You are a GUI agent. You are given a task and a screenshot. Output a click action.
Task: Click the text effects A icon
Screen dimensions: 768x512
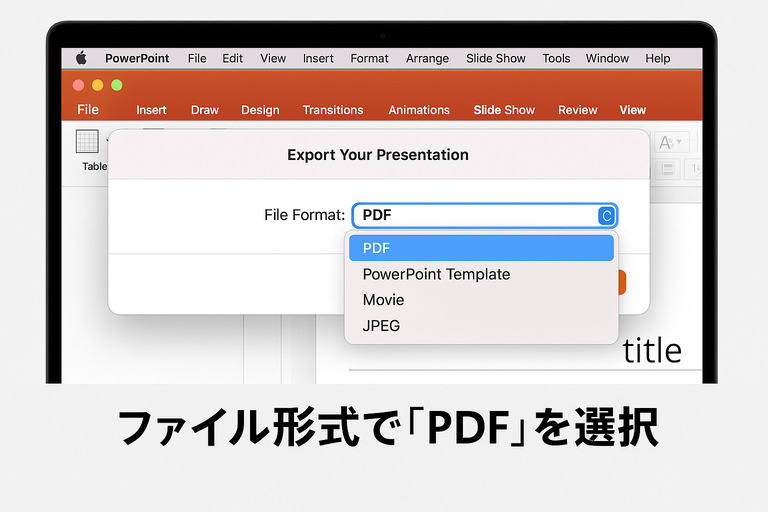(x=671, y=142)
